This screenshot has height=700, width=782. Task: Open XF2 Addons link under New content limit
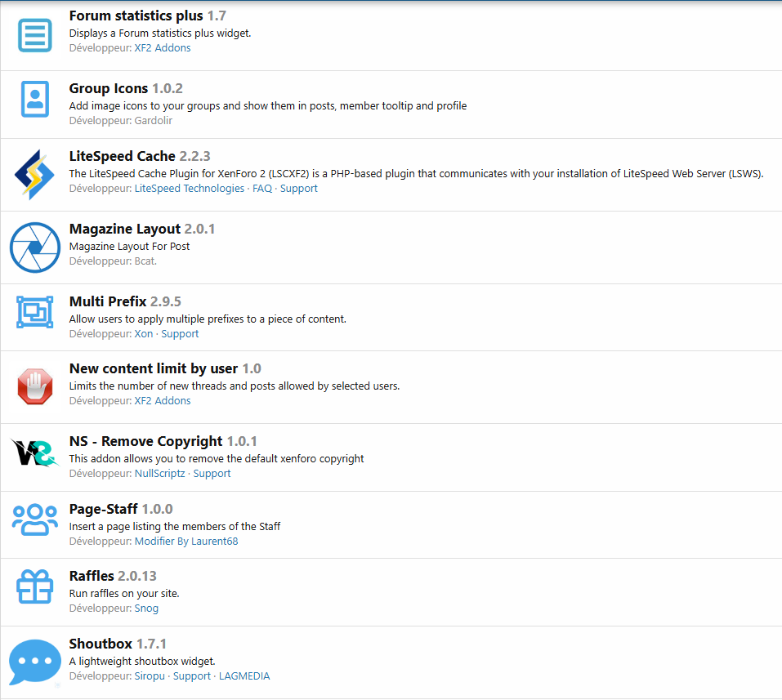163,401
